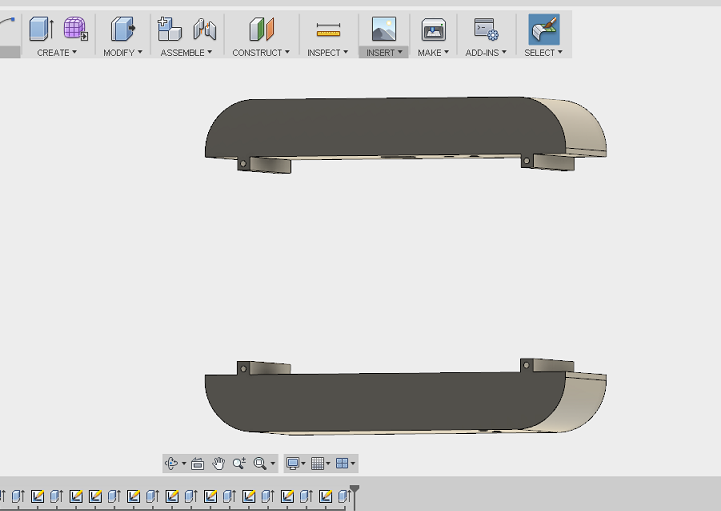Activate the Orbit navigation icon
The image size is (721, 511).
coord(172,463)
